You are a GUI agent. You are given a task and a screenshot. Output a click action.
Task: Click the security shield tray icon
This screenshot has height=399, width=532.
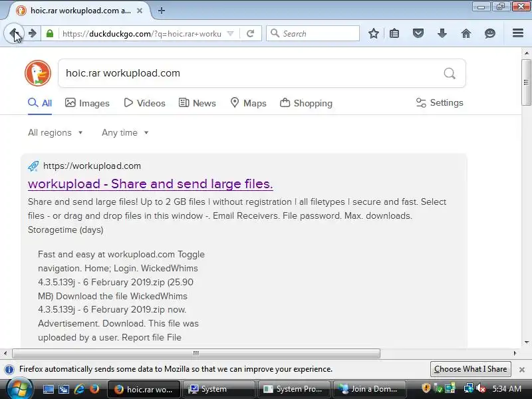tap(426, 388)
